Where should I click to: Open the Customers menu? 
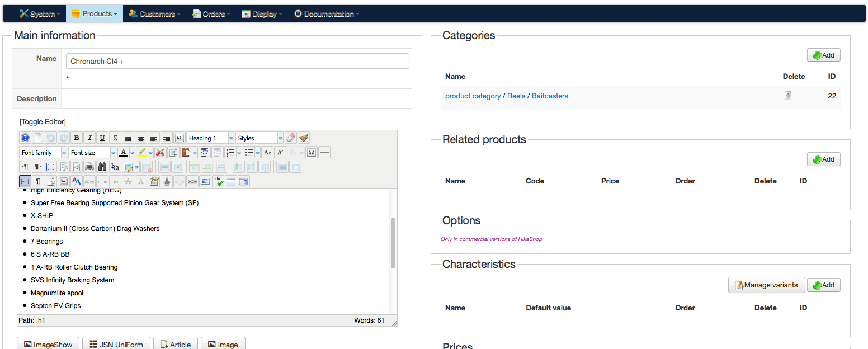(154, 14)
